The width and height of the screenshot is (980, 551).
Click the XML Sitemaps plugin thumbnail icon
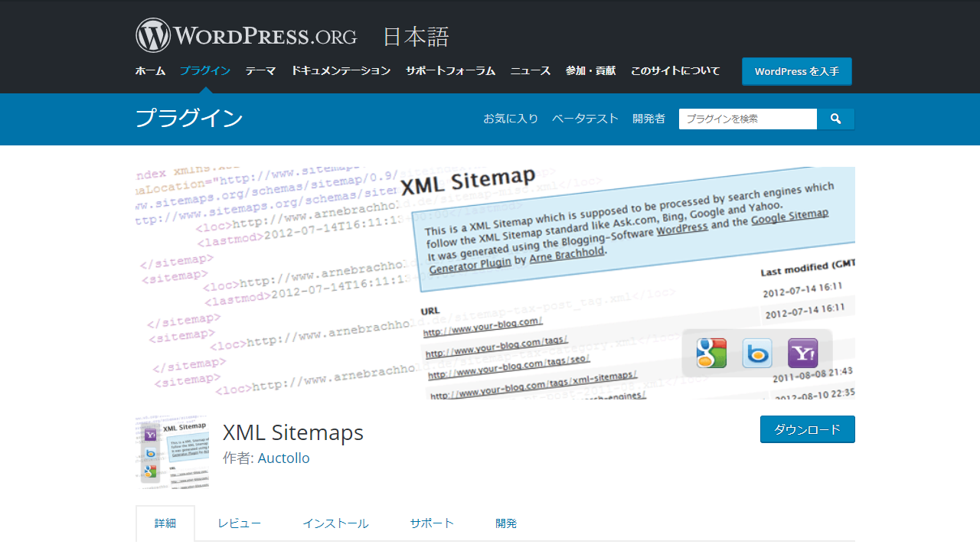pyautogui.click(x=172, y=452)
